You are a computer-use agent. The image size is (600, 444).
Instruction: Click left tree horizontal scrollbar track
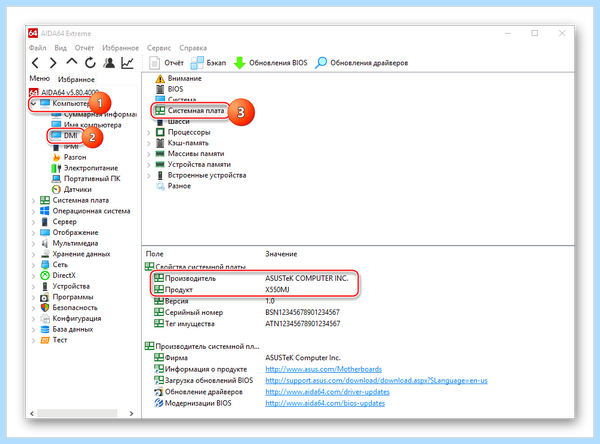point(77,413)
